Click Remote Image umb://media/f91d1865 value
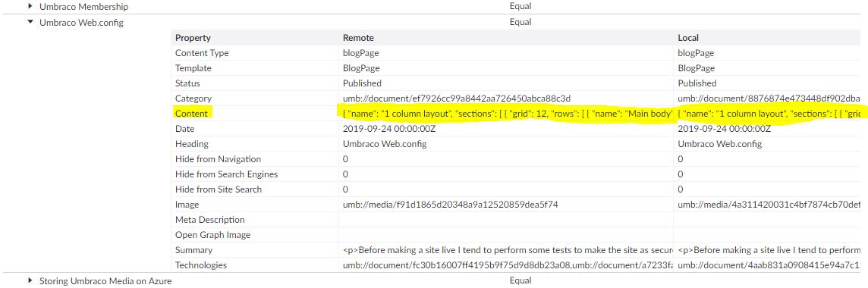 click(451, 205)
